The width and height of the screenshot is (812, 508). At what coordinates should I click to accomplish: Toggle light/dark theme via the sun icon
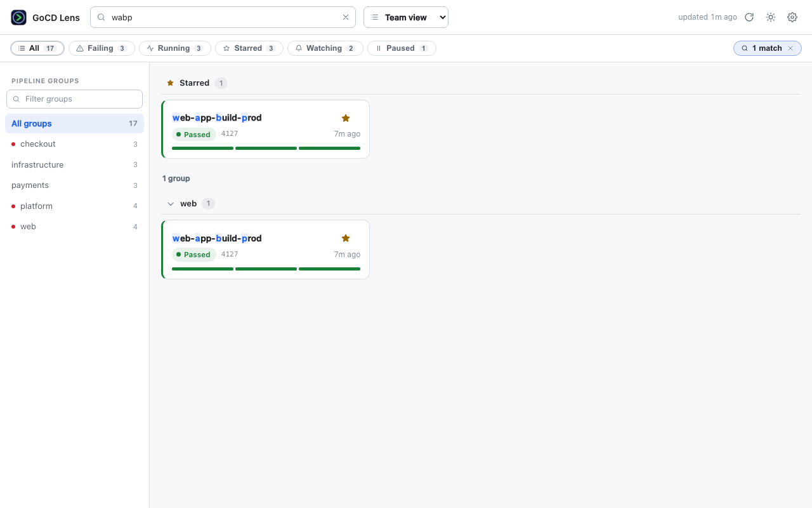771,17
